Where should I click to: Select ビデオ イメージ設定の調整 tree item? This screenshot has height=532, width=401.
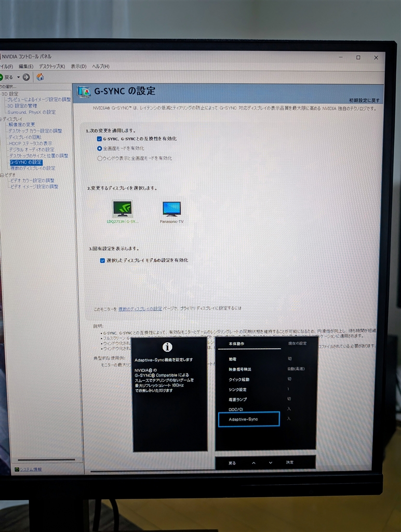tap(34, 187)
